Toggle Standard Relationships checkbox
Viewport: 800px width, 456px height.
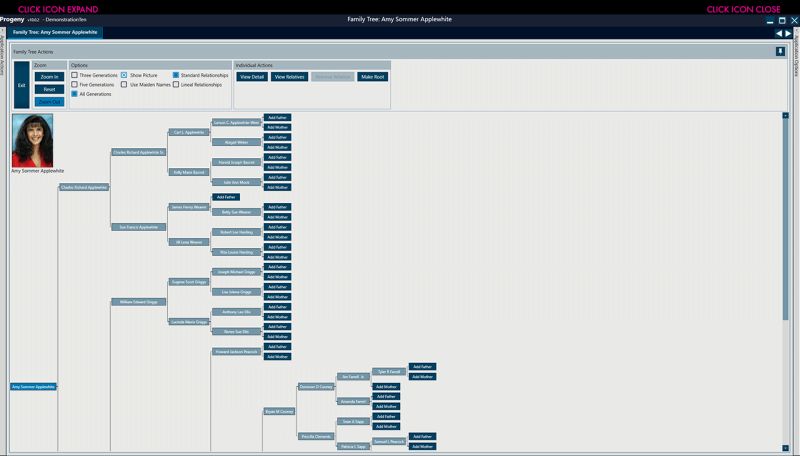click(x=176, y=75)
